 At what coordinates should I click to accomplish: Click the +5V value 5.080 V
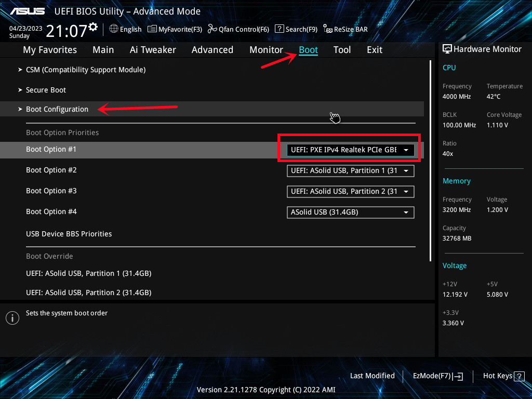pyautogui.click(x=497, y=295)
